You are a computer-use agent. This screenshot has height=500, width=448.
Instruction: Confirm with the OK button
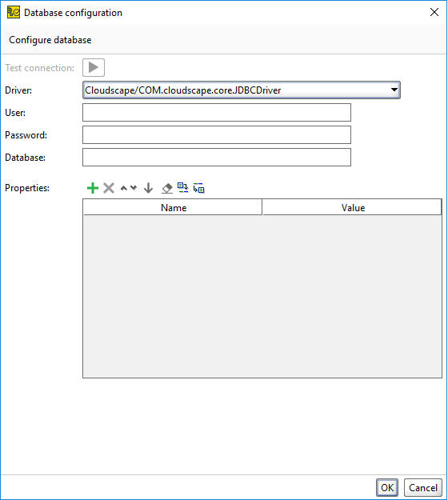[386, 487]
